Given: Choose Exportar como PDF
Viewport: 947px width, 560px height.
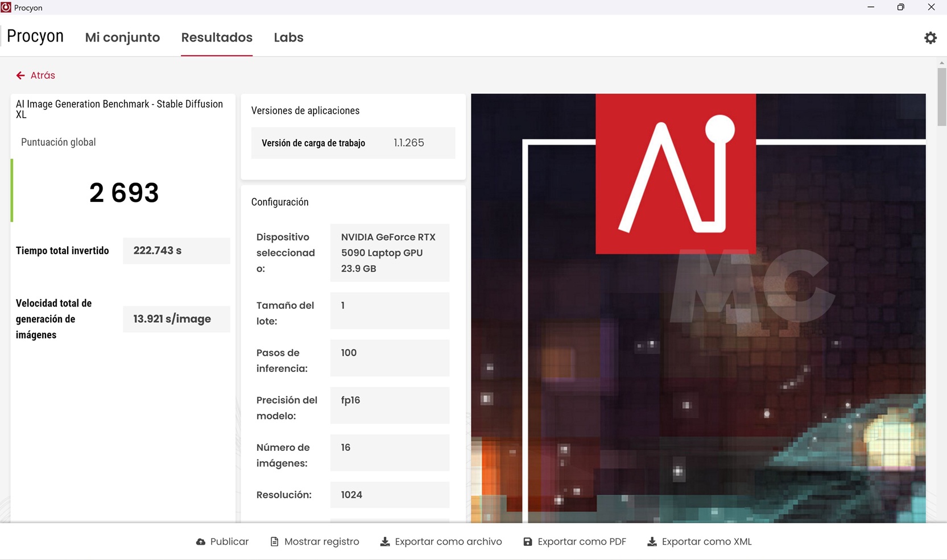Looking at the screenshot, I should (582, 542).
